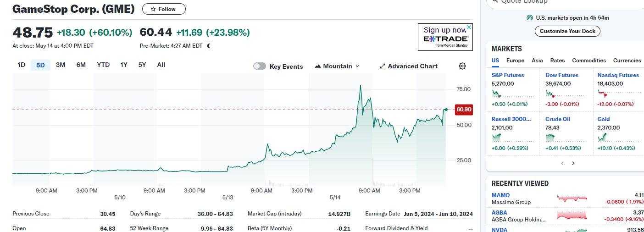This screenshot has height=232, width=644.
Task: Click the MAMO red sparkline chart
Action: pyautogui.click(x=572, y=198)
